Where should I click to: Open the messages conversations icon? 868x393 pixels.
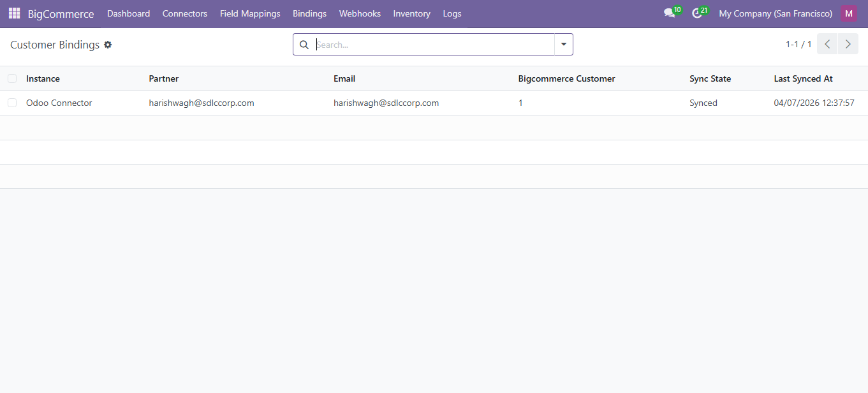(x=668, y=13)
